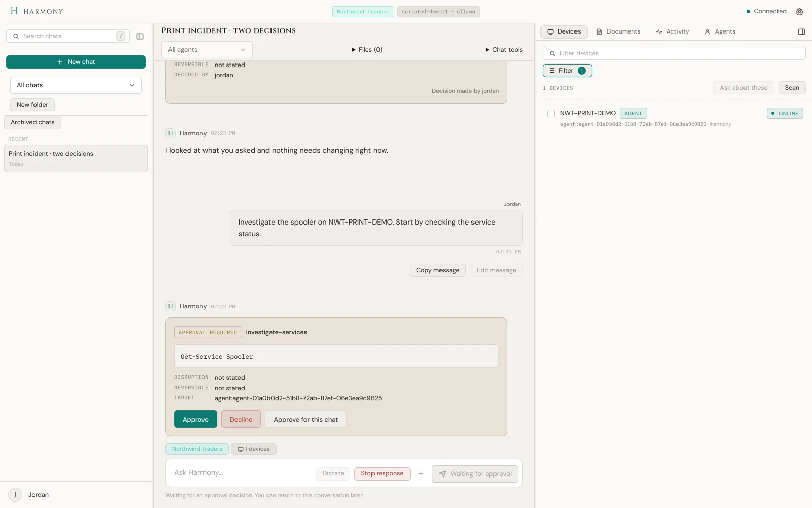Click the Ask about these button
This screenshot has width=812, height=508.
click(743, 88)
